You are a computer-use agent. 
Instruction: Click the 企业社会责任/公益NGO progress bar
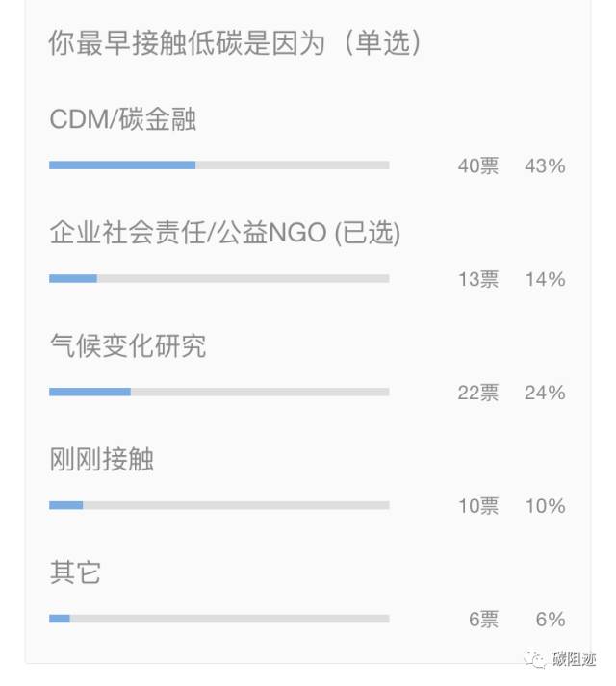(218, 279)
